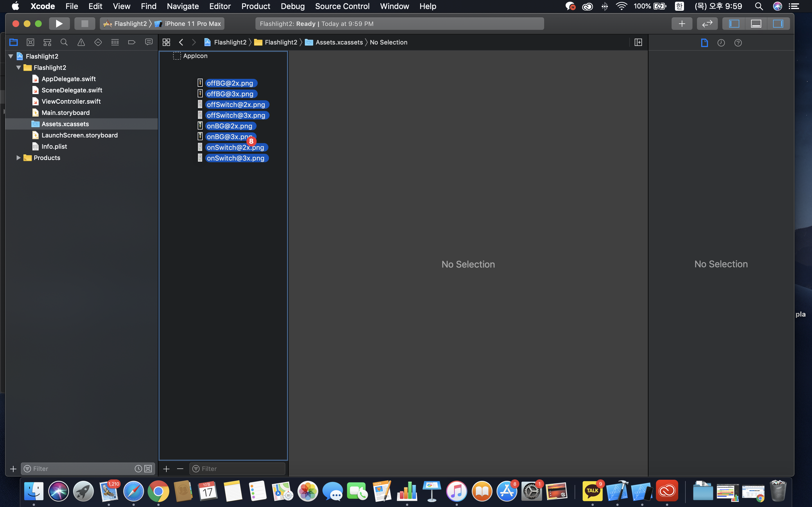Select ViewController.swift in the navigator
Screen dimensions: 812x507
(71, 101)
